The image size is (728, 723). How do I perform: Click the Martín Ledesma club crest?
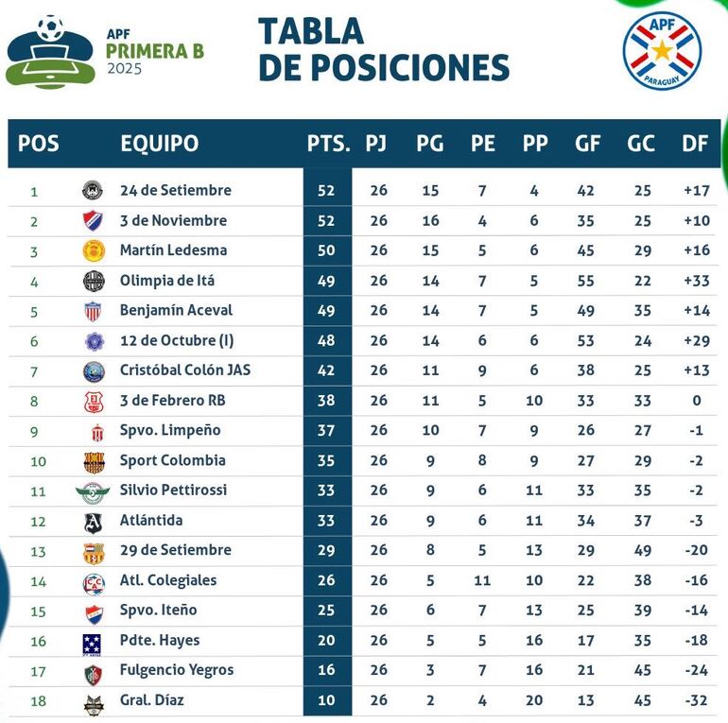pyautogui.click(x=94, y=250)
